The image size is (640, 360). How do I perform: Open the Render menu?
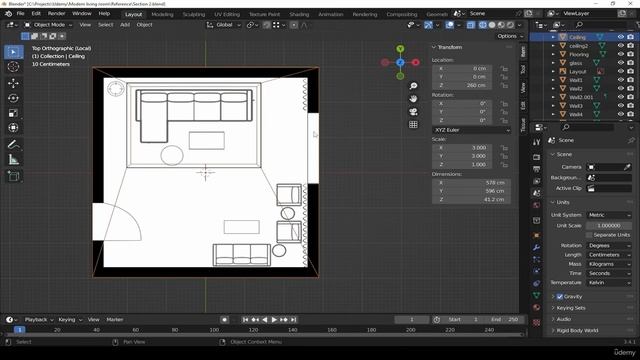point(56,13)
